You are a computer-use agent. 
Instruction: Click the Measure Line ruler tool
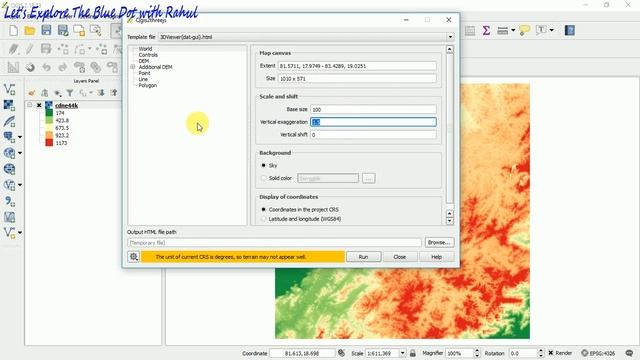click(503, 30)
